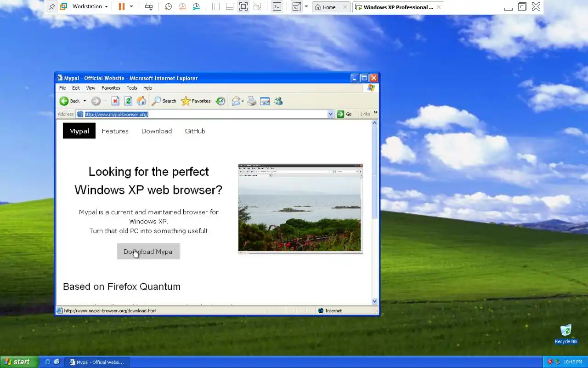Screen dimensions: 588x368
Task: Click VMware stretch guest display icon
Action: (296, 6)
